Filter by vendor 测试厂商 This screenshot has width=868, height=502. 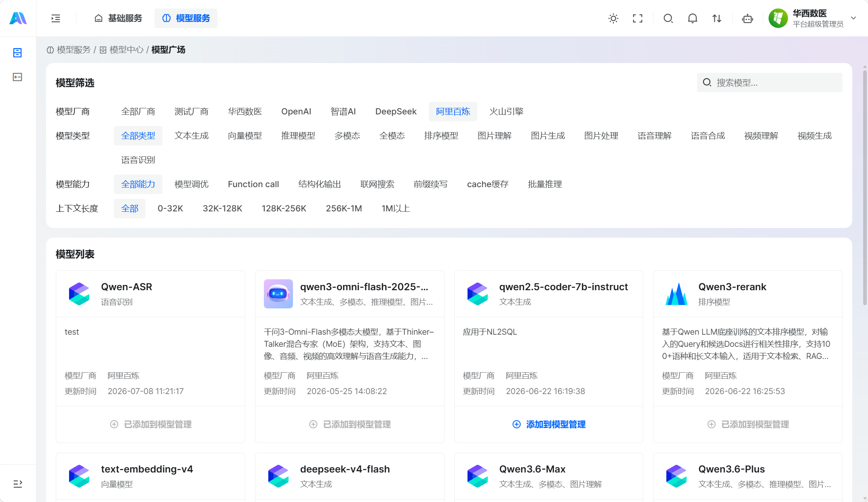[192, 112]
